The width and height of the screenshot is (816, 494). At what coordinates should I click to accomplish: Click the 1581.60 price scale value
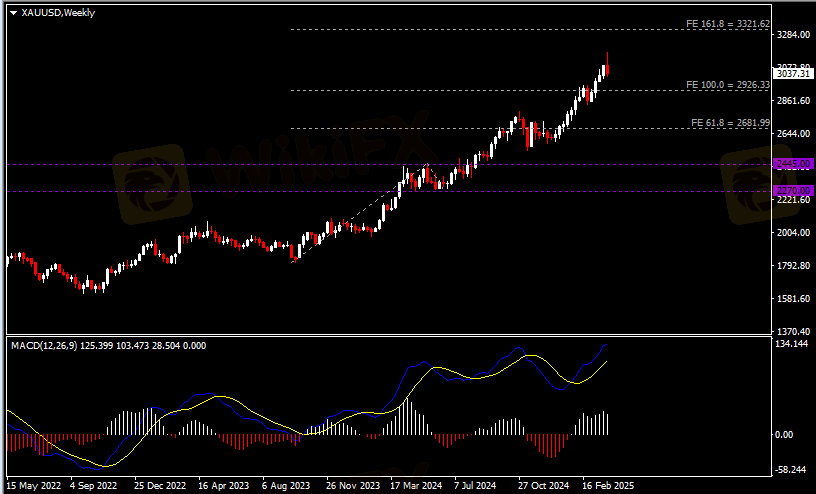click(x=793, y=299)
